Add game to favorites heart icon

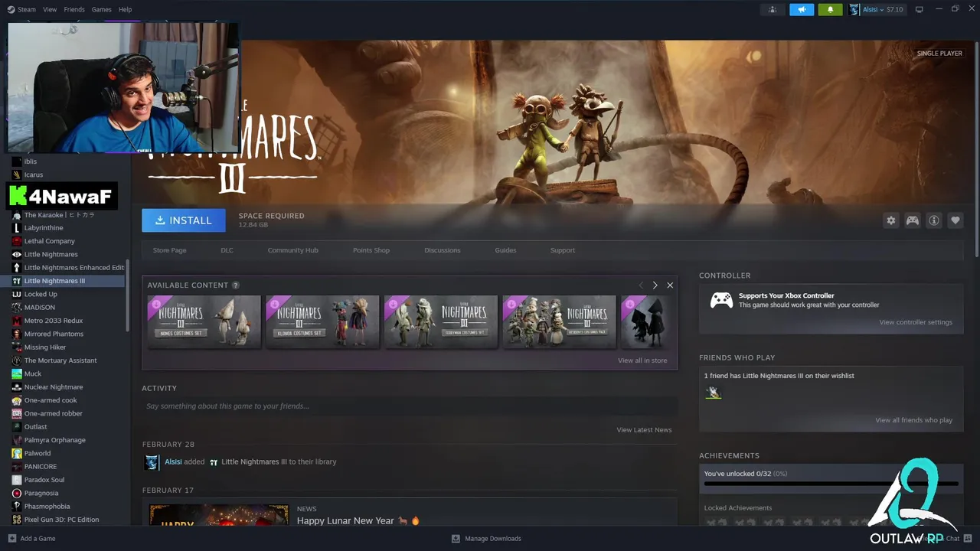(x=955, y=220)
